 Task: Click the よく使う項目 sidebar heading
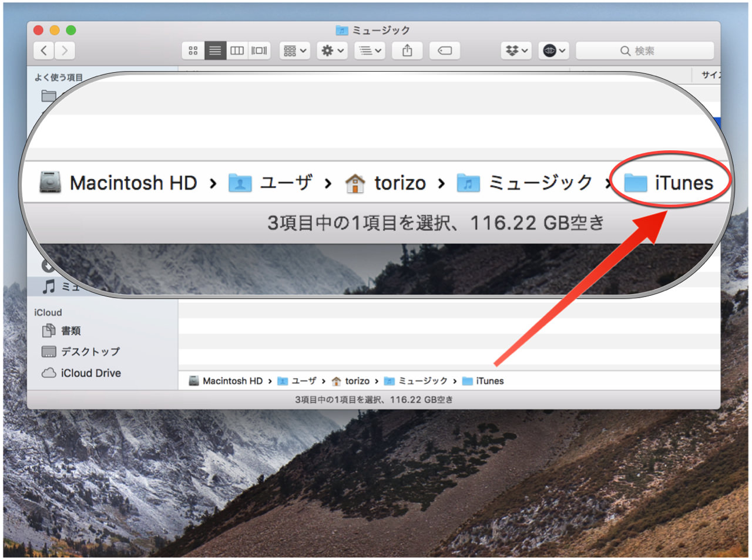tap(59, 77)
